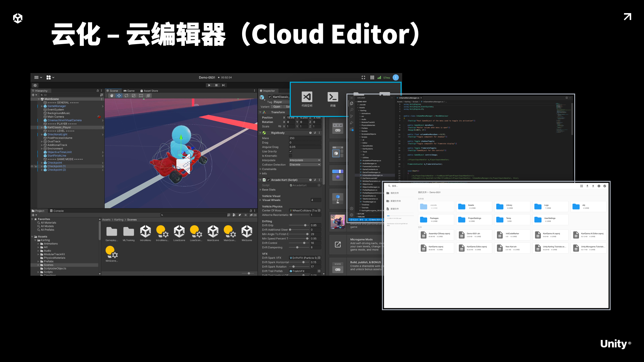644x362 pixels.
Task: Select the Scale tool in Scene toolbar
Action: 134,96
